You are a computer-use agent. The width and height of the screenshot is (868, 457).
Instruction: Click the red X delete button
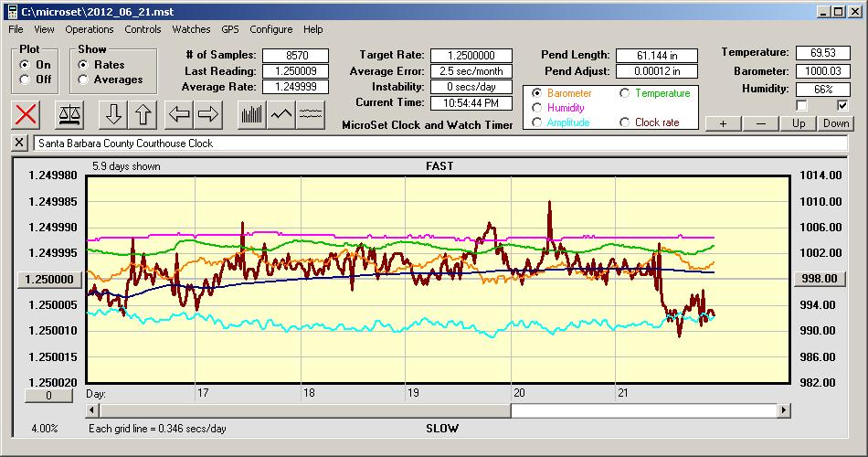click(26, 114)
